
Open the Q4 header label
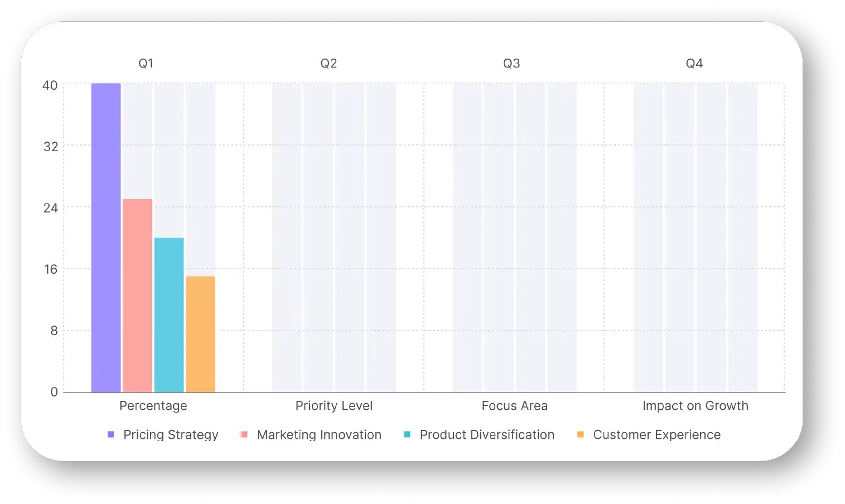pyautogui.click(x=694, y=64)
